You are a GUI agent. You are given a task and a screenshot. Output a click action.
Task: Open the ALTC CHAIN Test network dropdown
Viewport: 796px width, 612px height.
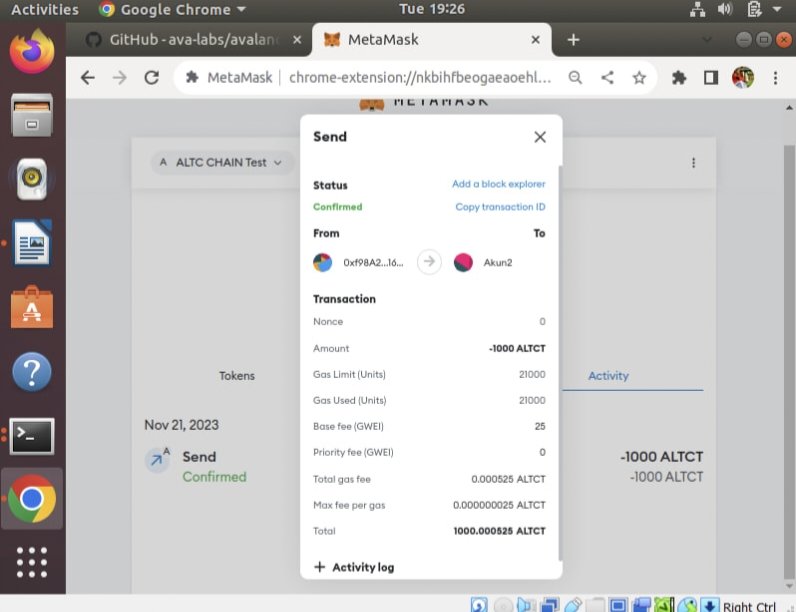(x=221, y=162)
